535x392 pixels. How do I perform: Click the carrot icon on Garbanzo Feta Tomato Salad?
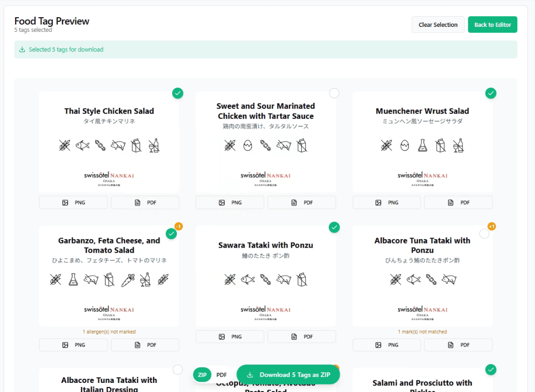coord(127,279)
